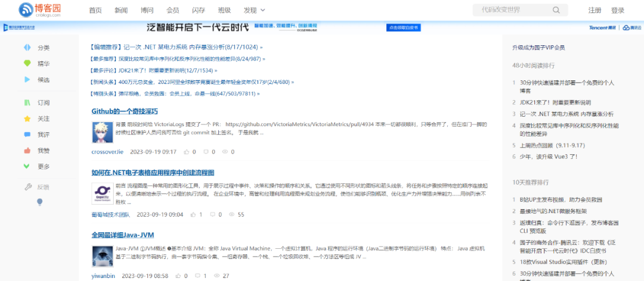This screenshot has height=281, width=644.
Task: Open post 如何在.NET电子表格应用程序中创建流程图
Action: (153, 173)
